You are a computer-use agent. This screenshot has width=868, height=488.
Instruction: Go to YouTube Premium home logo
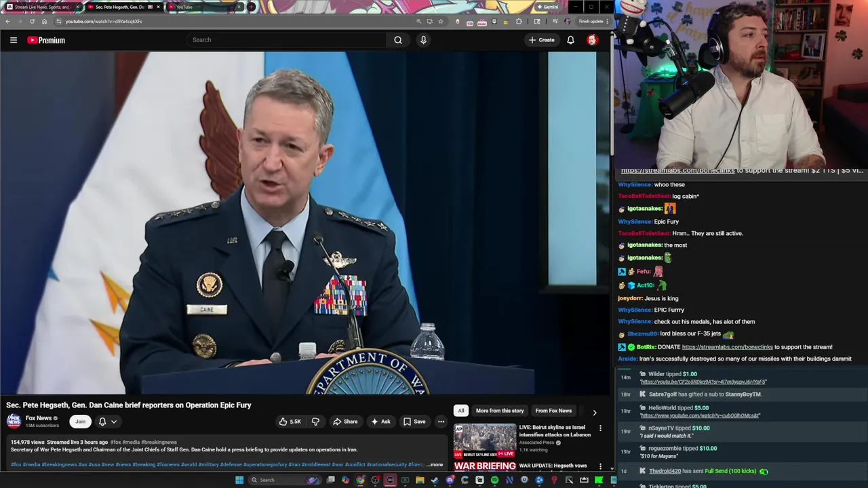pyautogui.click(x=46, y=40)
